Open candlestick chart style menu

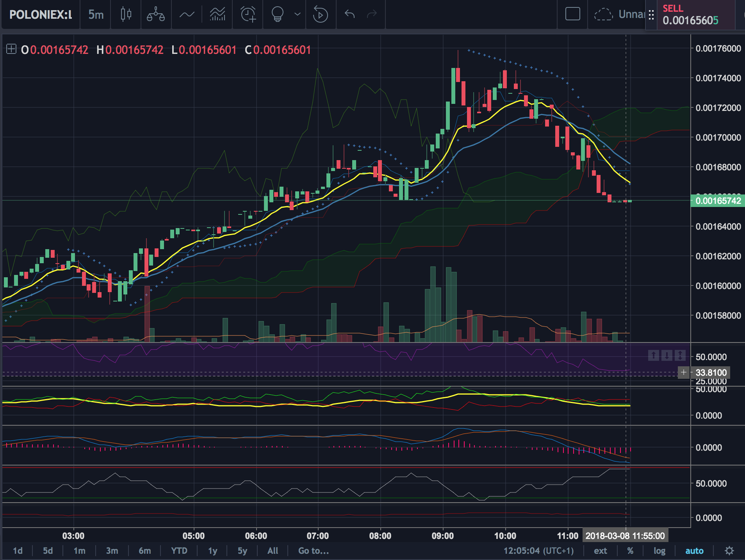coord(126,15)
